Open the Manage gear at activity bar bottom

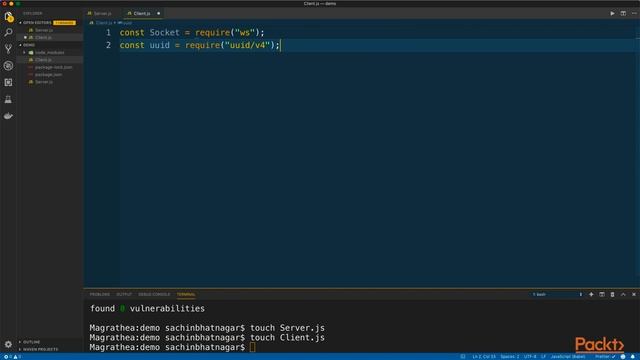point(8,344)
